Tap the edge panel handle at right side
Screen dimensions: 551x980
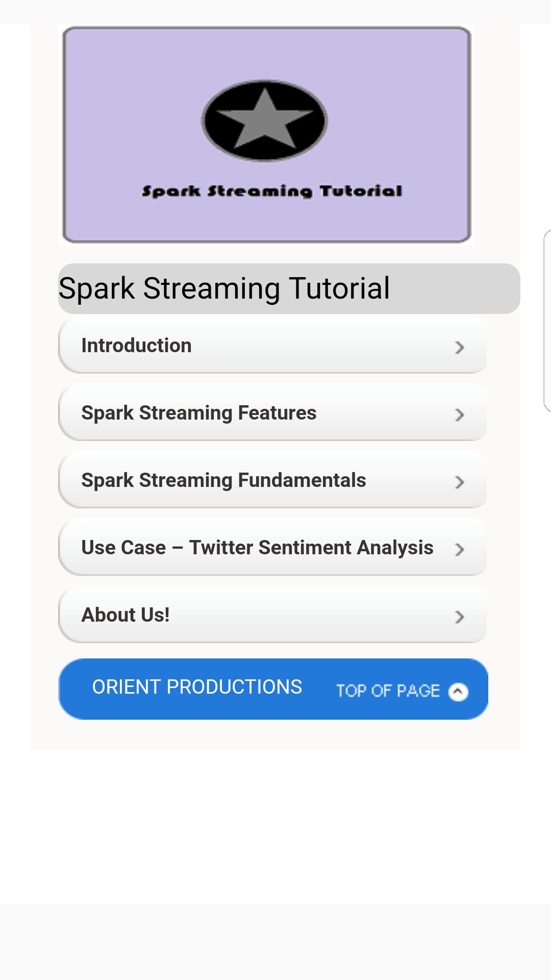547,321
